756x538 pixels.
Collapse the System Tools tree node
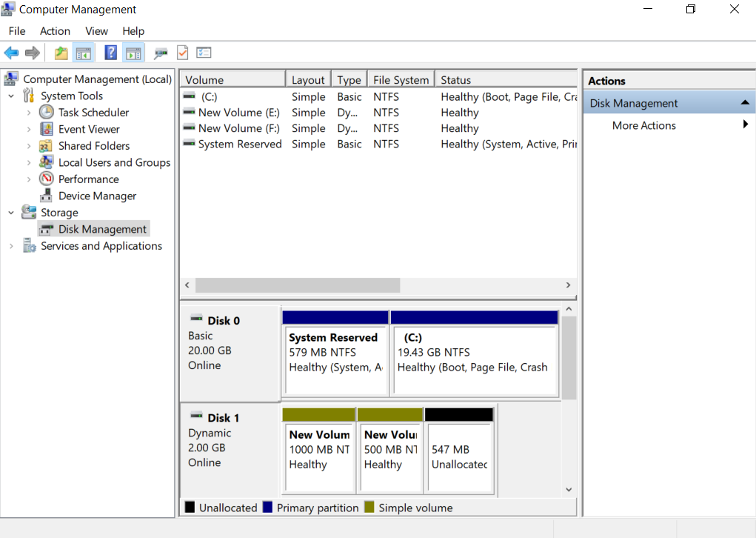11,96
